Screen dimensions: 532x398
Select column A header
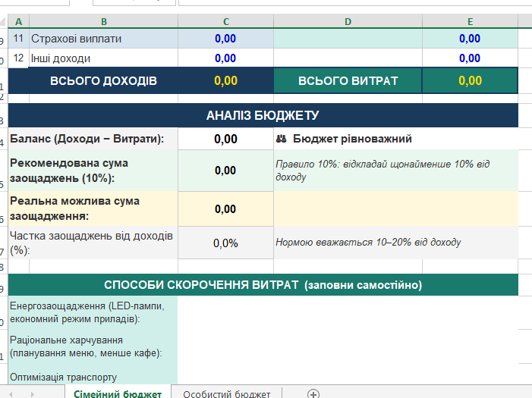point(19,22)
